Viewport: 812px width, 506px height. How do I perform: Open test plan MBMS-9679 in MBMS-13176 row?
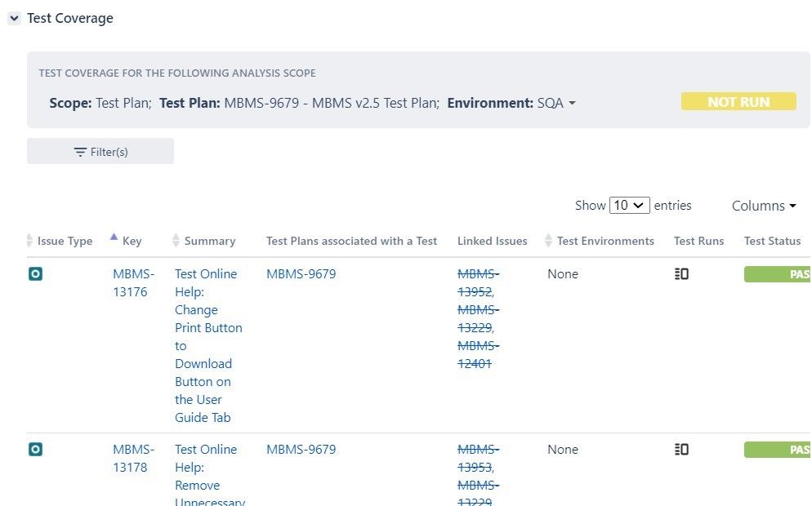[301, 273]
